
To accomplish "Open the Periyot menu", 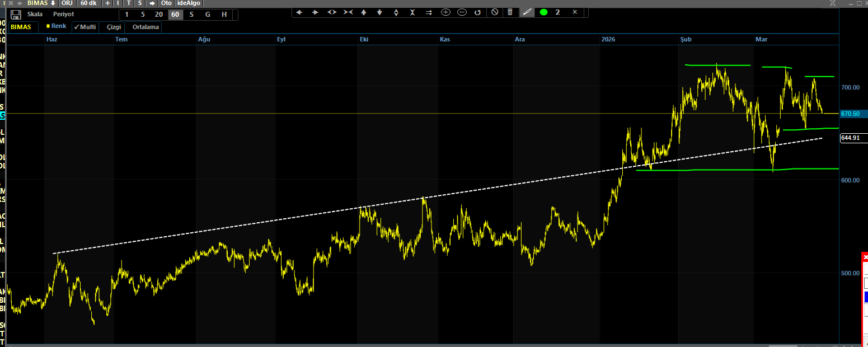I will point(63,15).
